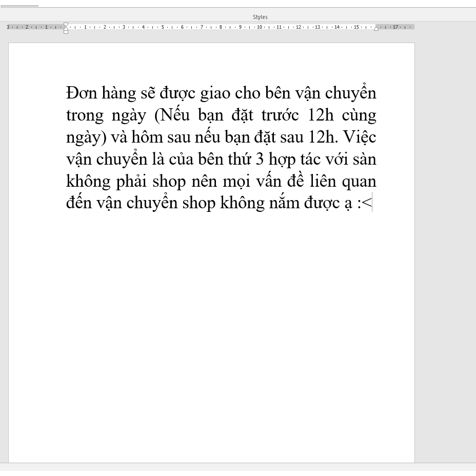Click the gray left margin area of ruler
This screenshot has height=476, width=476.
tap(35, 27)
